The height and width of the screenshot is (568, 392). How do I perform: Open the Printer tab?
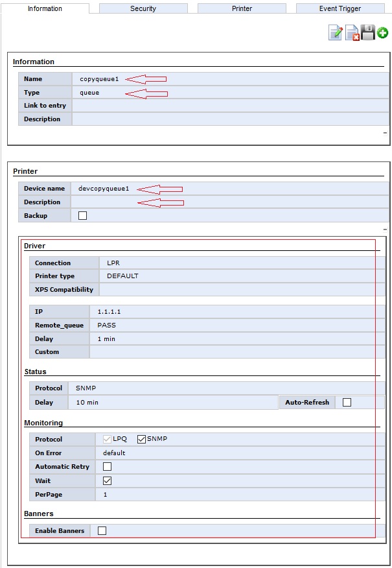click(x=242, y=8)
